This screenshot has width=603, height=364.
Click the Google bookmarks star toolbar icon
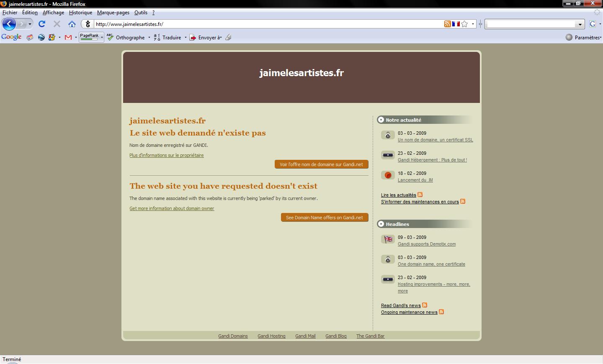click(x=52, y=37)
